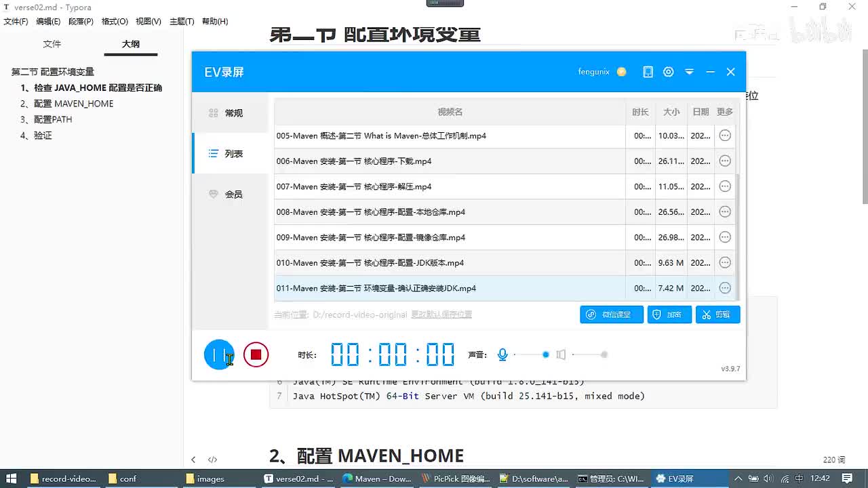Viewport: 868px width, 488px height.
Task: Select video 008 核心程序-配置-本地仓库.mp4
Action: pos(505,212)
